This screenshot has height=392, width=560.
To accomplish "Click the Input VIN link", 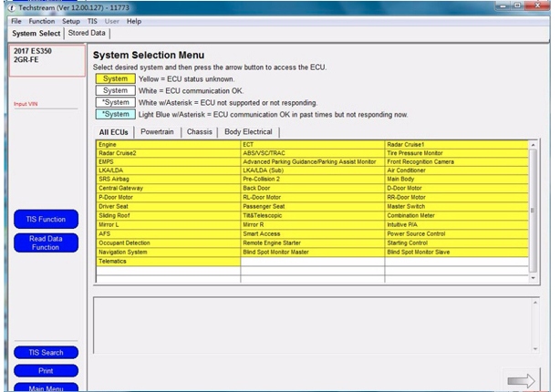I will [x=26, y=104].
